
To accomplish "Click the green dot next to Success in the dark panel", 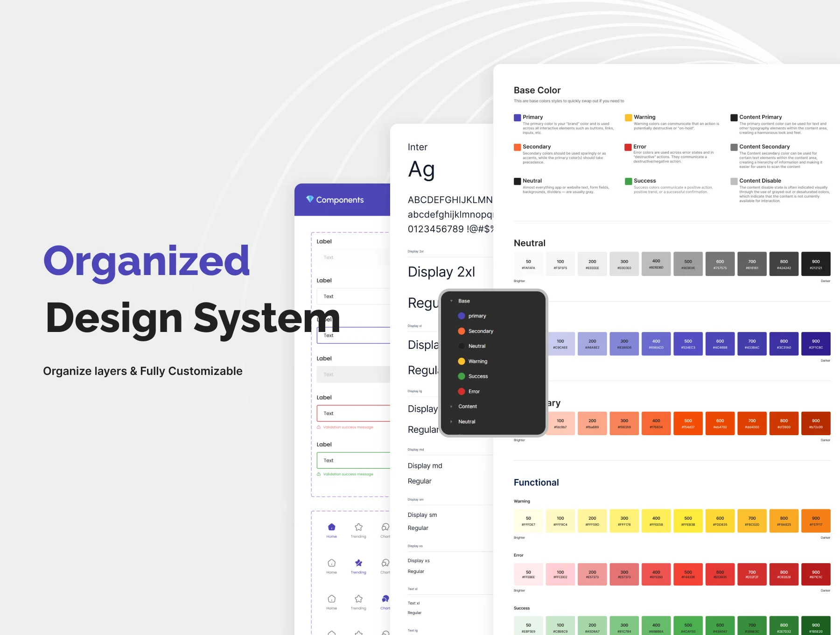I will tap(462, 376).
